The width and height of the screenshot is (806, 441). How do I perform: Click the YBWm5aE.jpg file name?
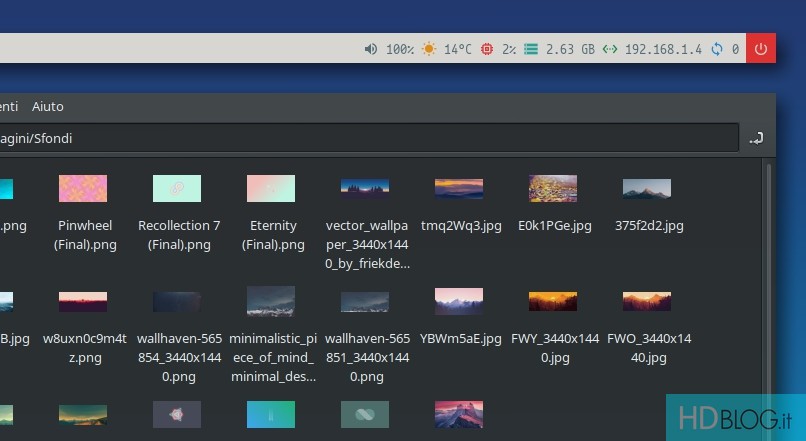pyautogui.click(x=461, y=339)
